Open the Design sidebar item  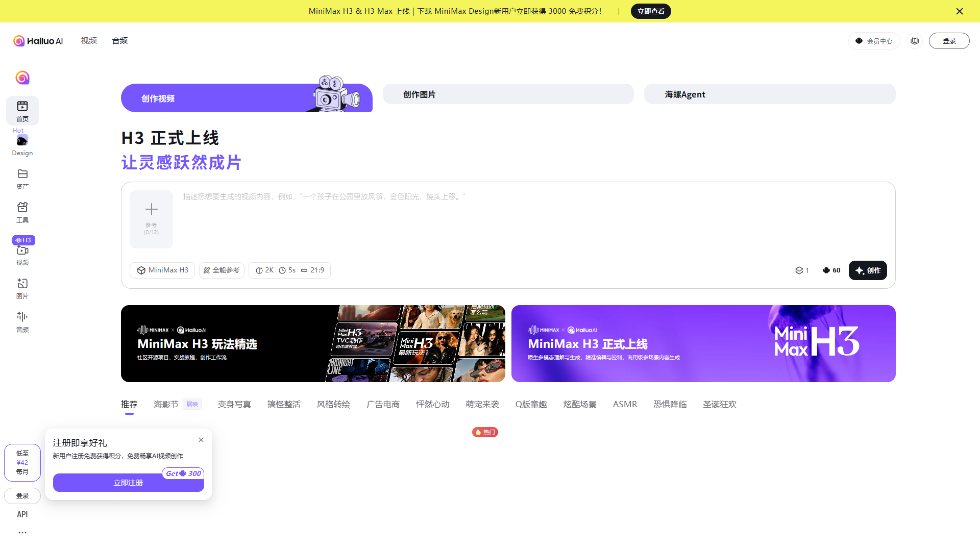click(22, 145)
